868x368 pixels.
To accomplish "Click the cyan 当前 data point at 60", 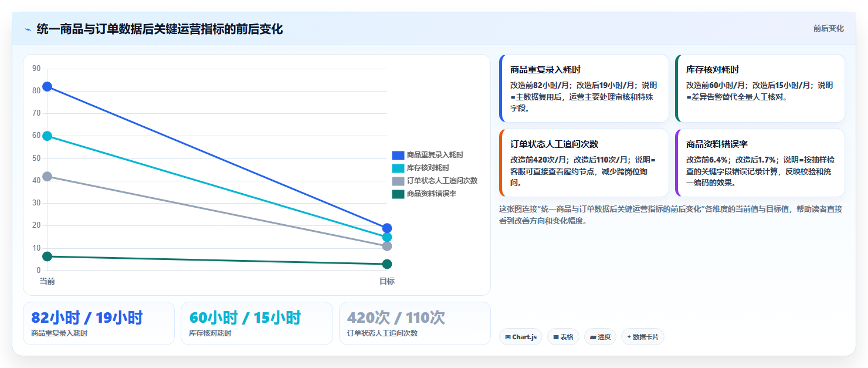I will coord(47,136).
